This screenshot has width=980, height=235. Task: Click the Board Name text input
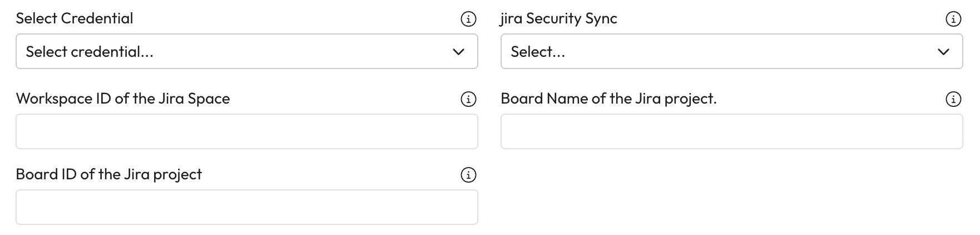tap(731, 132)
